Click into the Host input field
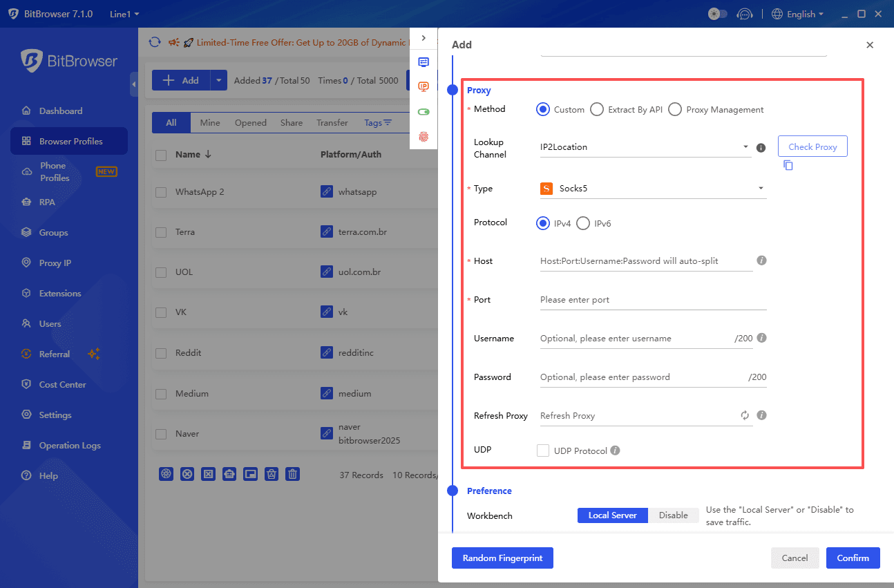The width and height of the screenshot is (894, 588). click(646, 261)
